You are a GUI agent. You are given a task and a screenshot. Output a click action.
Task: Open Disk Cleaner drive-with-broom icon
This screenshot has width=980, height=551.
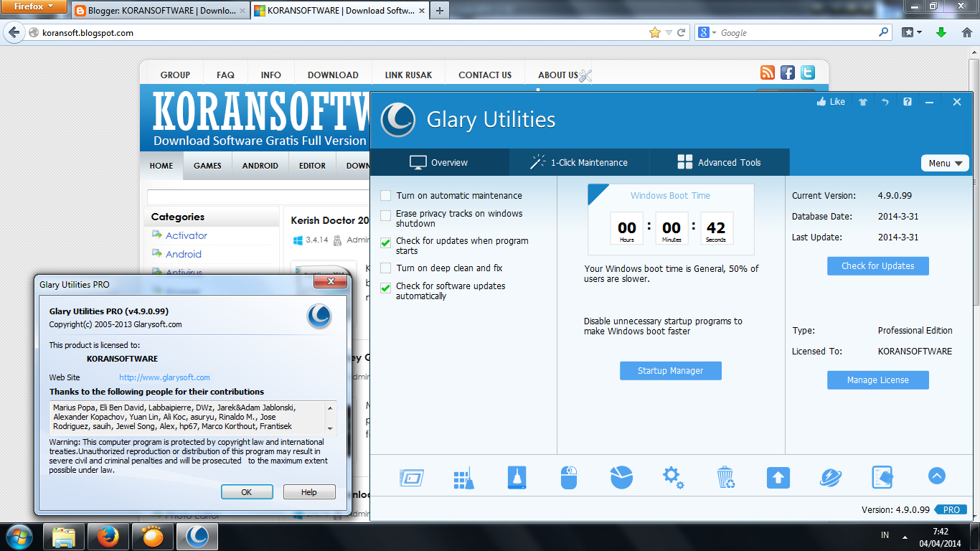click(x=517, y=478)
